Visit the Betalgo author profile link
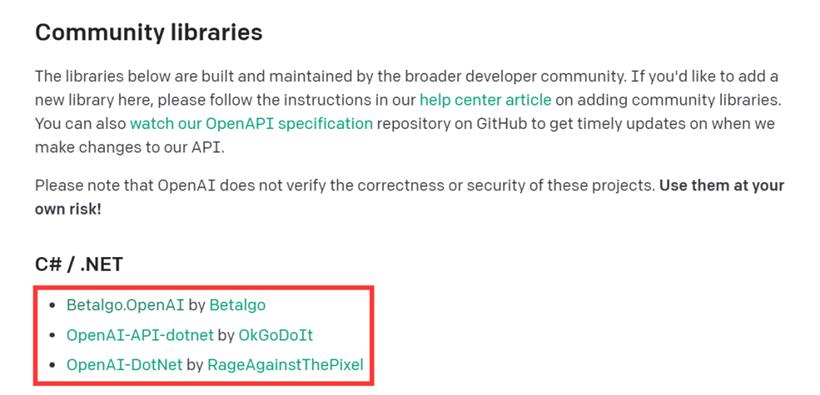Viewport: 820px width, 395px height. [x=237, y=305]
